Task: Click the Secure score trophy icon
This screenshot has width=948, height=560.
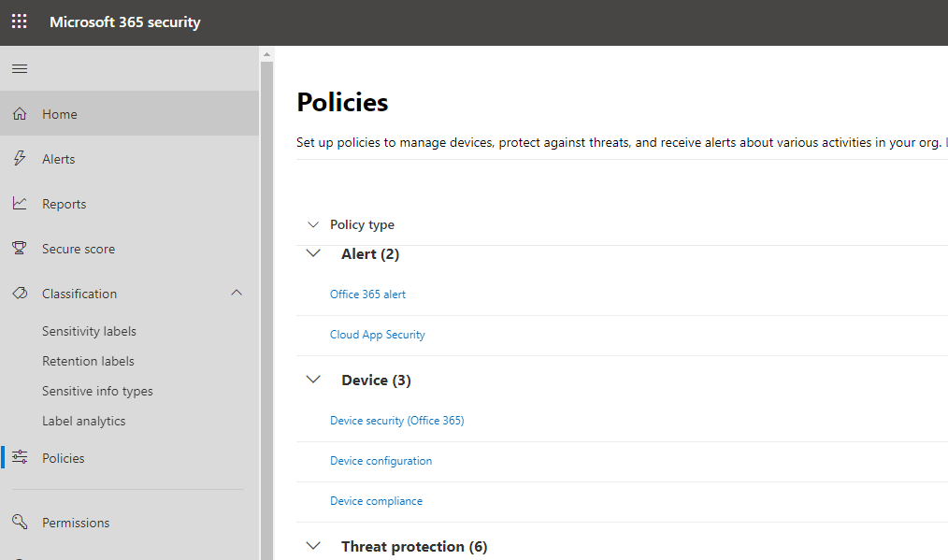Action: [20, 248]
